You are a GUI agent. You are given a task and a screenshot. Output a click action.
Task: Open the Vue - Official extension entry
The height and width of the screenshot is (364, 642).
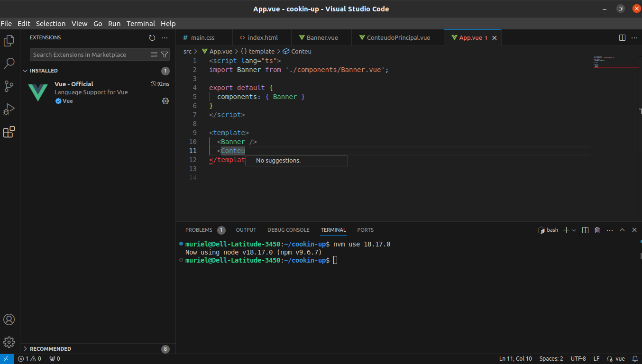pos(98,92)
